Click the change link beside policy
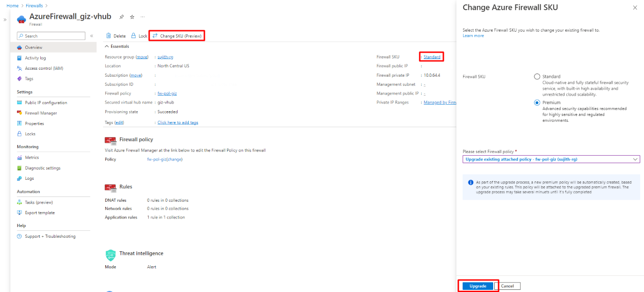 point(175,159)
